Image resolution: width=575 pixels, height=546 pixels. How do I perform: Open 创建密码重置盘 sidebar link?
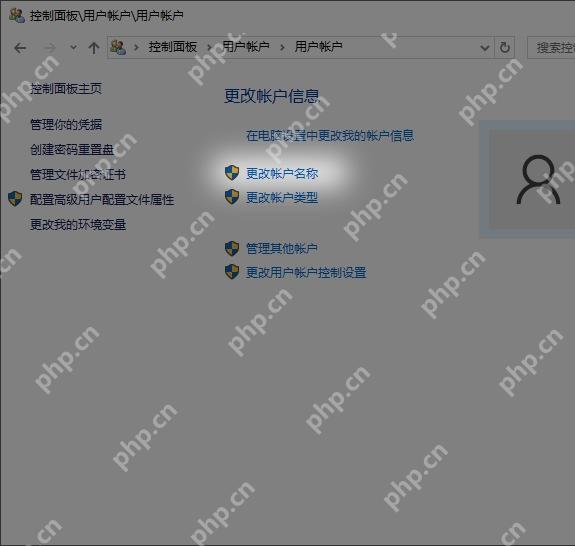[x=72, y=150]
